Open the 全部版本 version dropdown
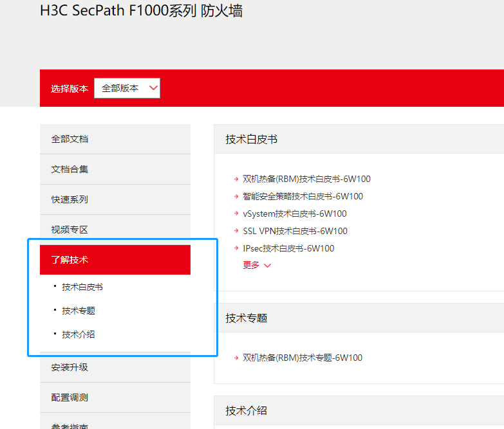This screenshot has height=429, width=504. 127,89
